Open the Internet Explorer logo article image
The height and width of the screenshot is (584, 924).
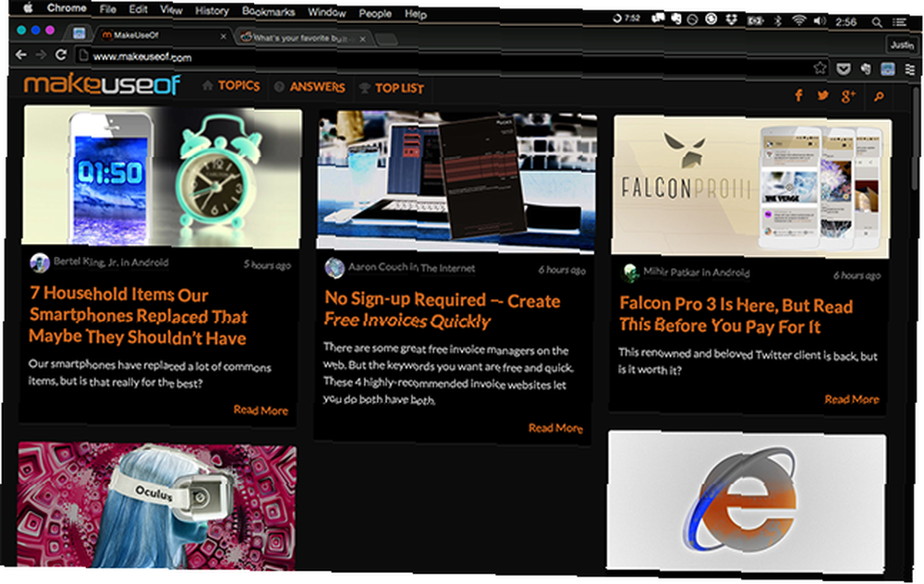coord(746,502)
